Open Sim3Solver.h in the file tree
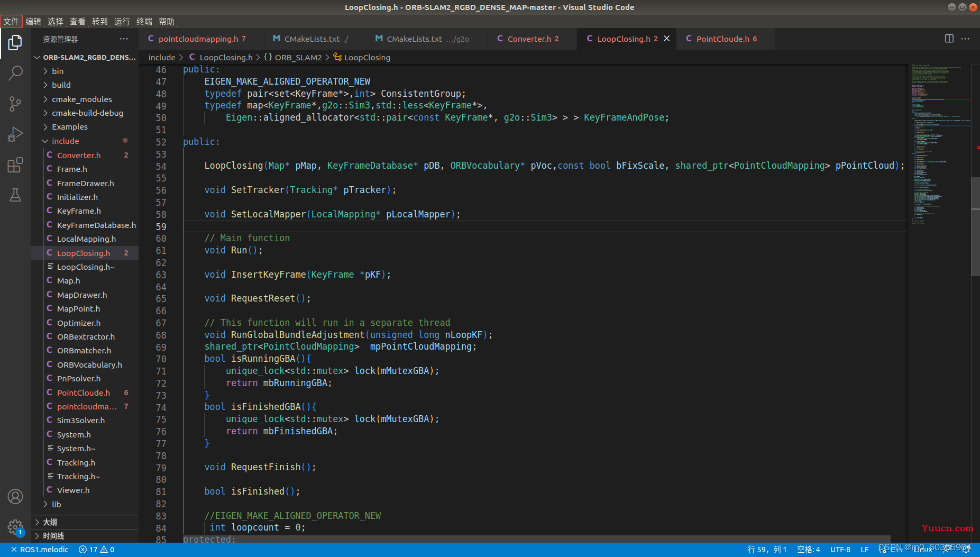 tap(85, 420)
